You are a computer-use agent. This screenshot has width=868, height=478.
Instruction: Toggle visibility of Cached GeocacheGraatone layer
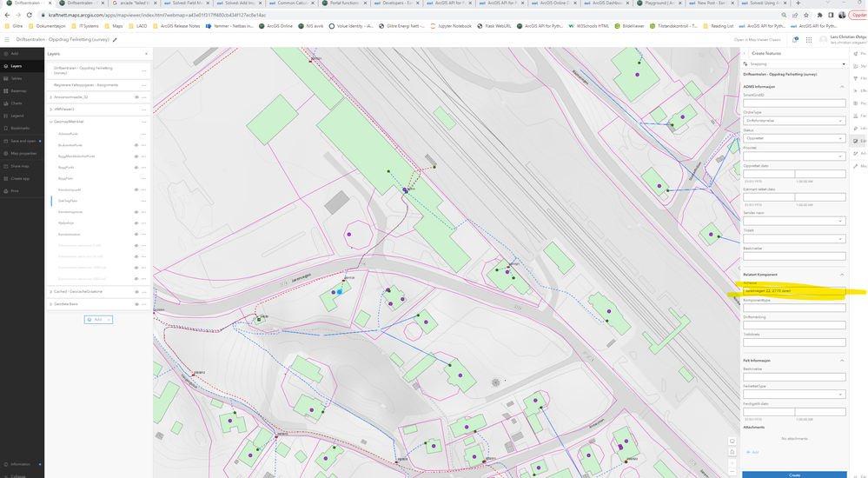click(x=136, y=291)
